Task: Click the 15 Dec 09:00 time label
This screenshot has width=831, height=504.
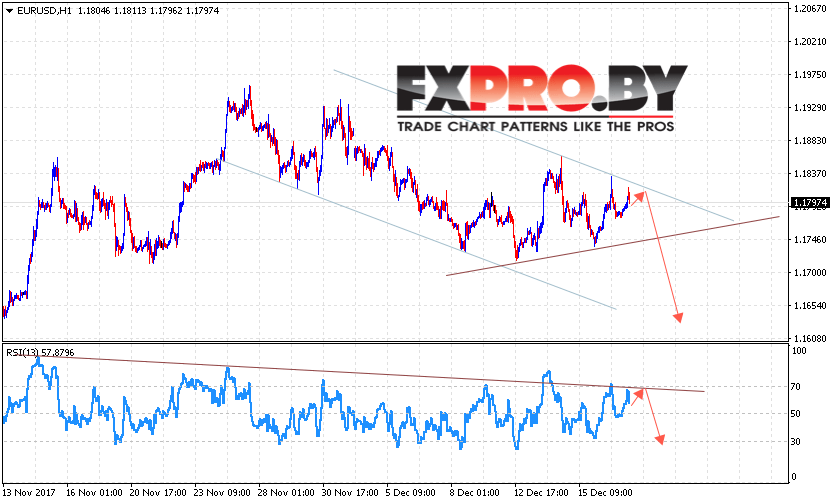Action: (x=605, y=493)
